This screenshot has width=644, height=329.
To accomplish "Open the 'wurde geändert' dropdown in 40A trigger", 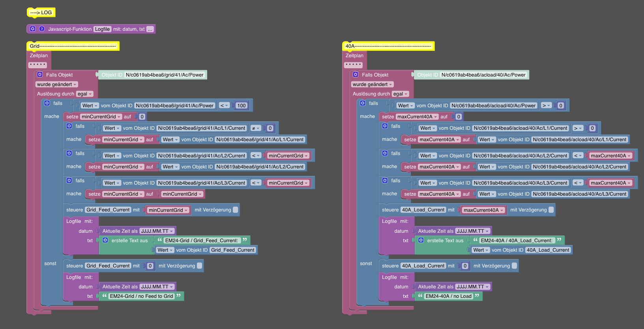I will pyautogui.click(x=373, y=84).
